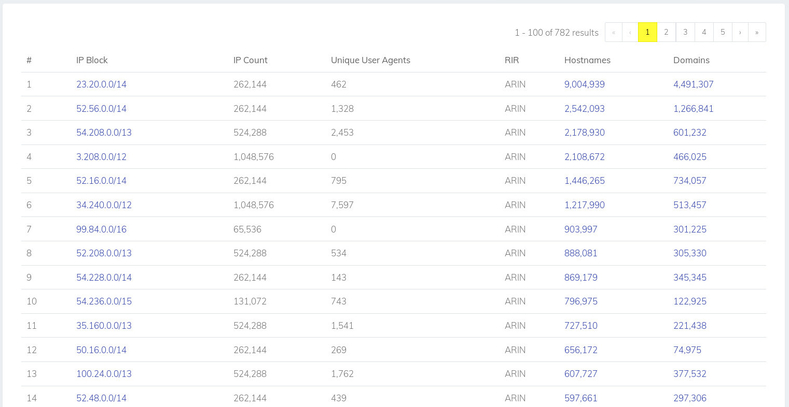Open results page 3
Image resolution: width=789 pixels, height=407 pixels.
[685, 32]
